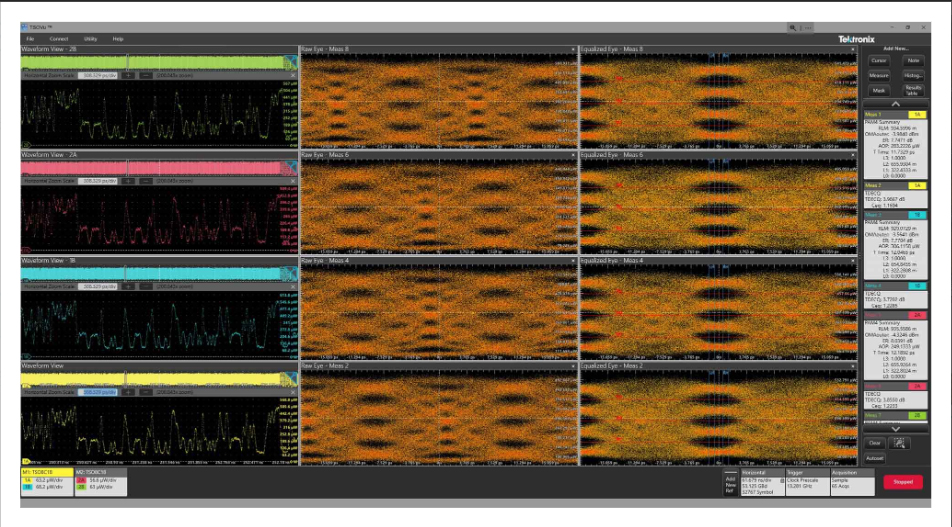Close the Equalized Eye - Meas 4 panel
This screenshot has width=952, height=527.
853,261
